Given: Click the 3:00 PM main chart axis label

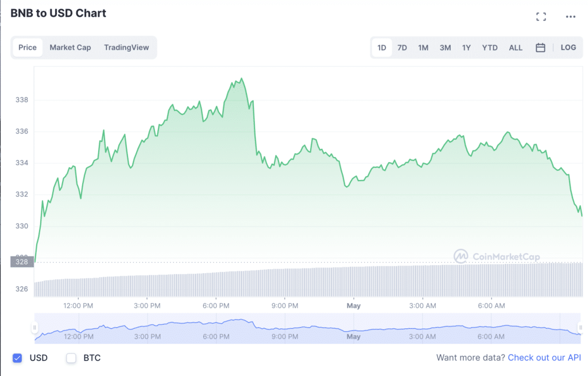Looking at the screenshot, I should click(x=147, y=306).
